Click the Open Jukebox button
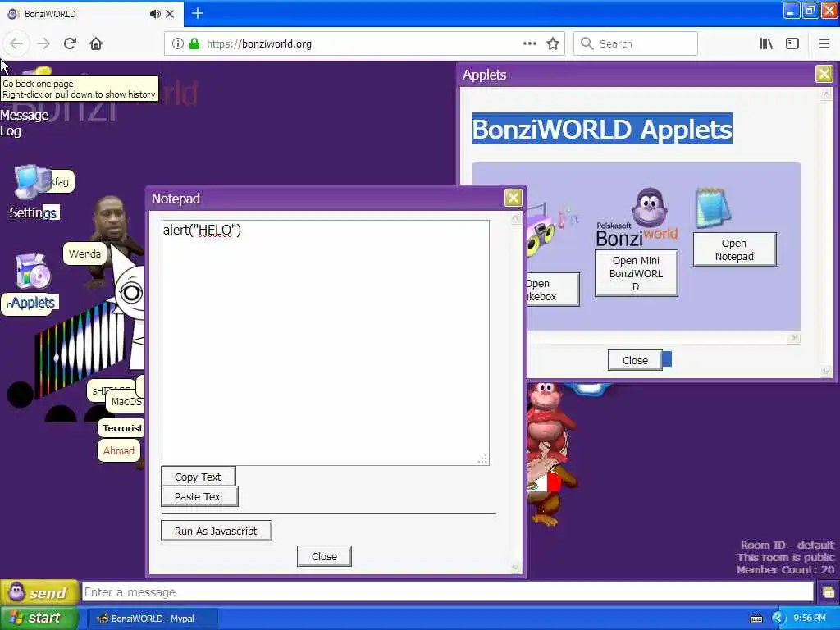 (552, 290)
